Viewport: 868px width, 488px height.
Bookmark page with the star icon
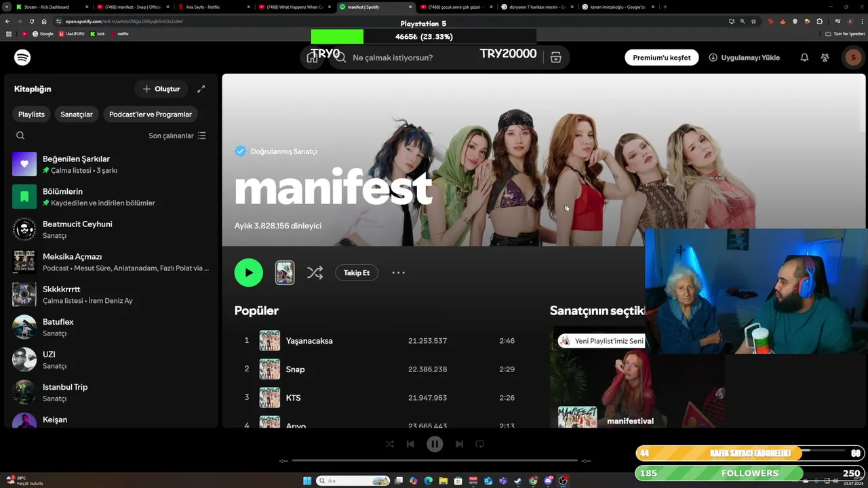coord(753,21)
